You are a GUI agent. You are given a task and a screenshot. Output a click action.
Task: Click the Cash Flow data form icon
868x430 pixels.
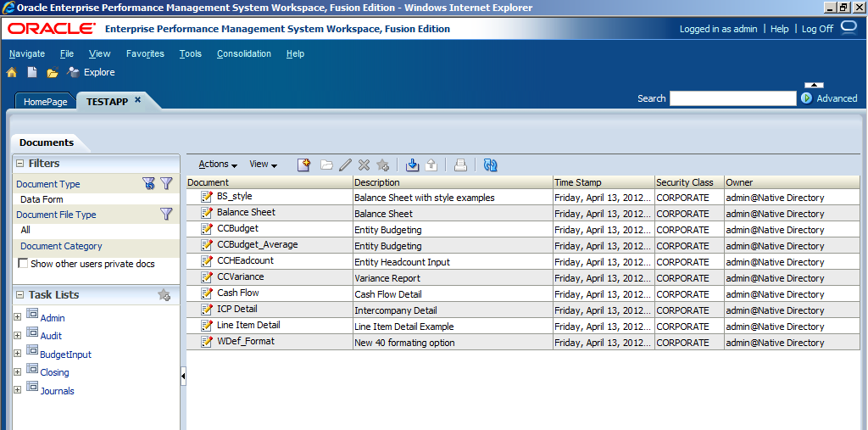coord(207,293)
